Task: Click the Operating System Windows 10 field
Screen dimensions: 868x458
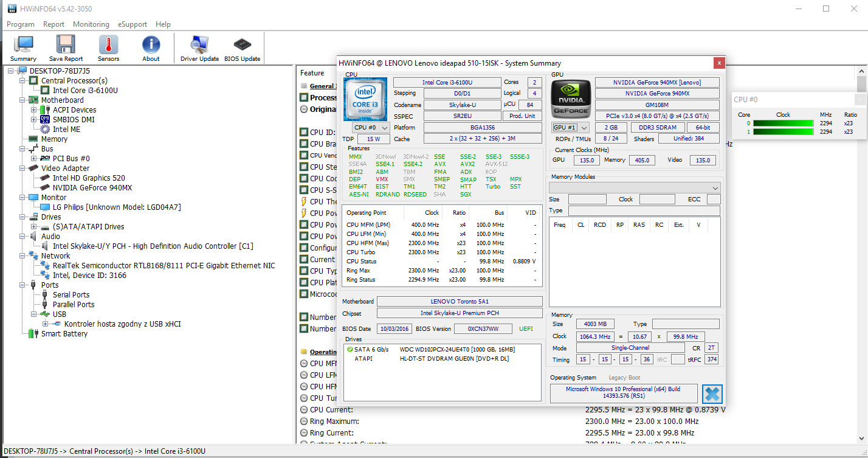Action: [623, 393]
